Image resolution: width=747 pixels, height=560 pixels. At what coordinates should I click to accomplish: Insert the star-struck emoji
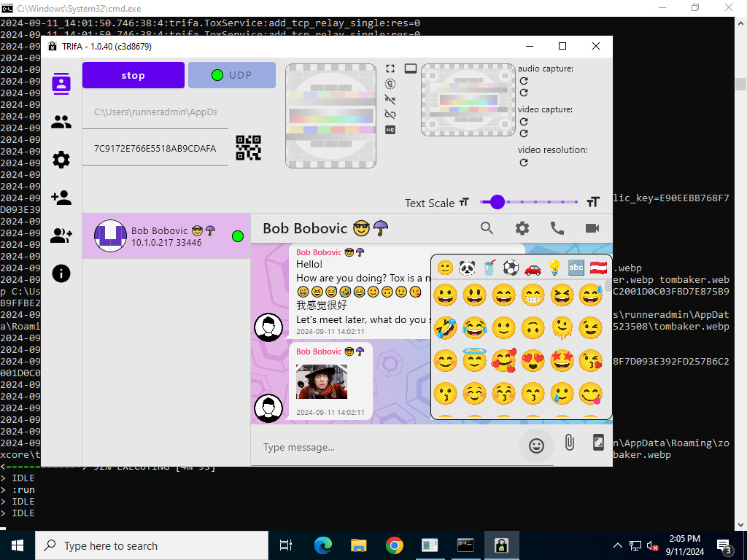(562, 360)
